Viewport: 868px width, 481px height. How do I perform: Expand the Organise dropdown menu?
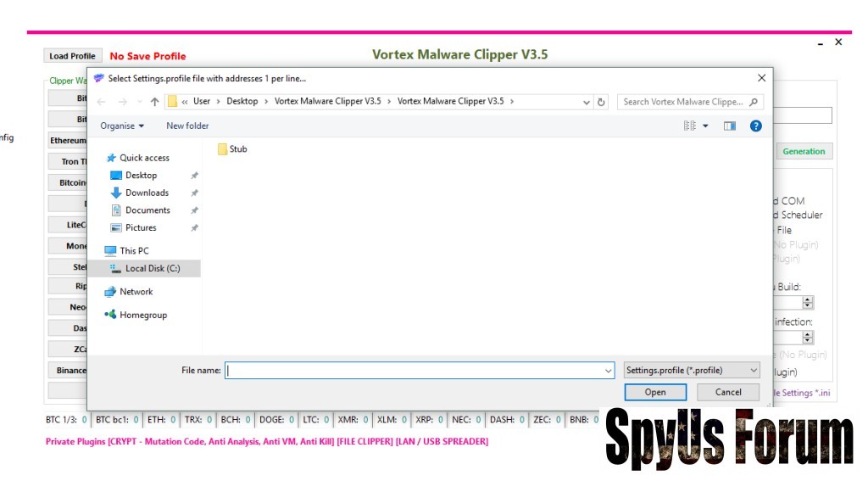[122, 126]
